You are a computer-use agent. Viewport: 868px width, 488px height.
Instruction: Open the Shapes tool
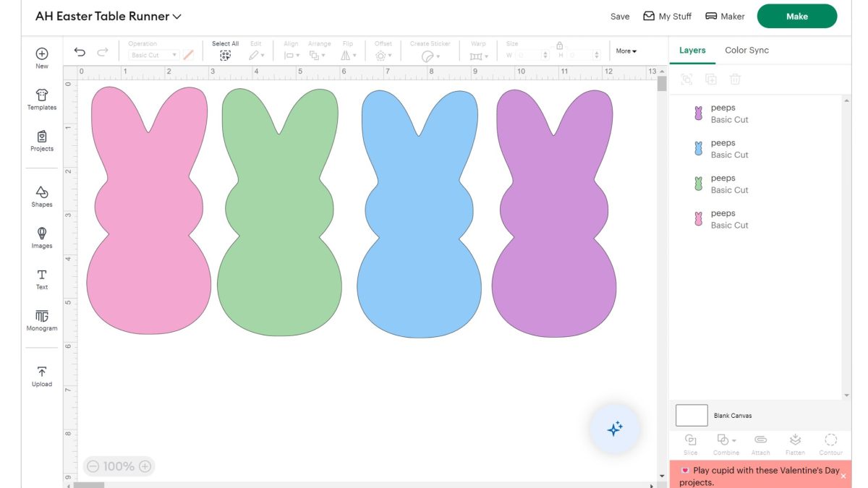click(42, 196)
